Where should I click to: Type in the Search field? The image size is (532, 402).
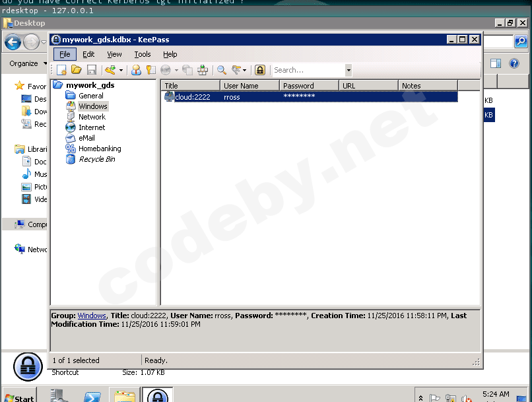tap(307, 70)
